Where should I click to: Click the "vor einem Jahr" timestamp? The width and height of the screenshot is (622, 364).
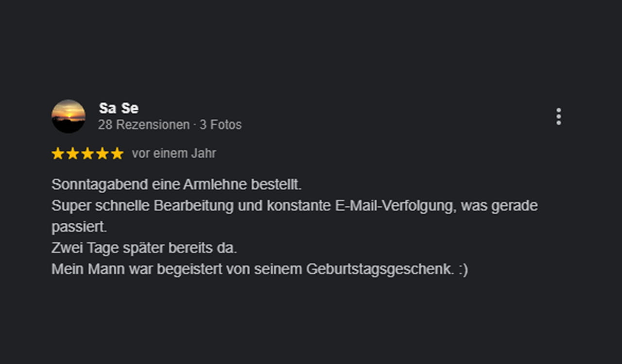[174, 153]
